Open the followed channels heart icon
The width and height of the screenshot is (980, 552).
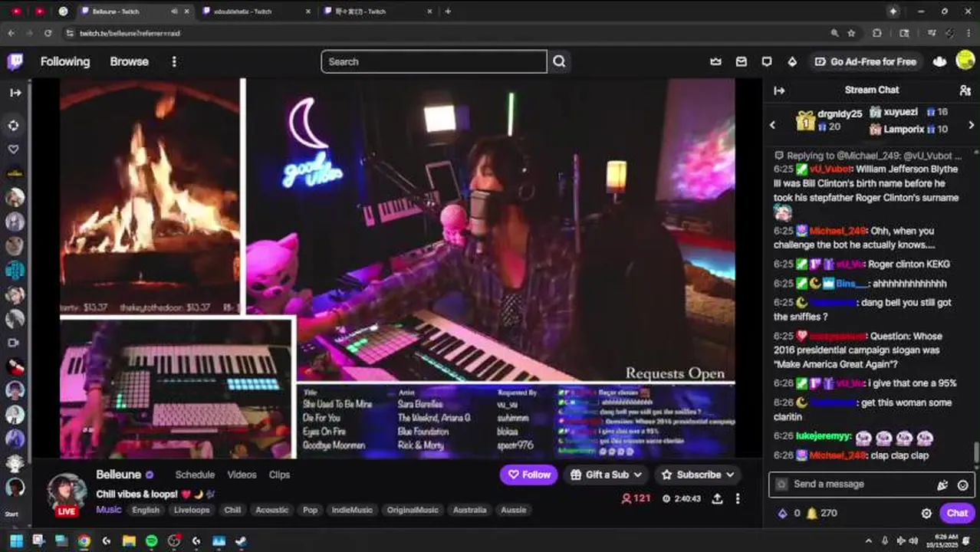coord(13,149)
